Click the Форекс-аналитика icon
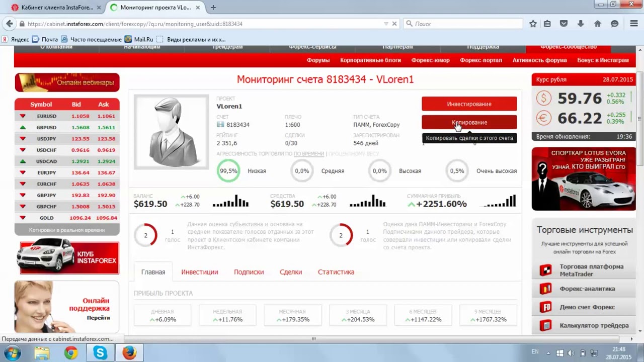Screen dimensions: 644x362 (545, 289)
